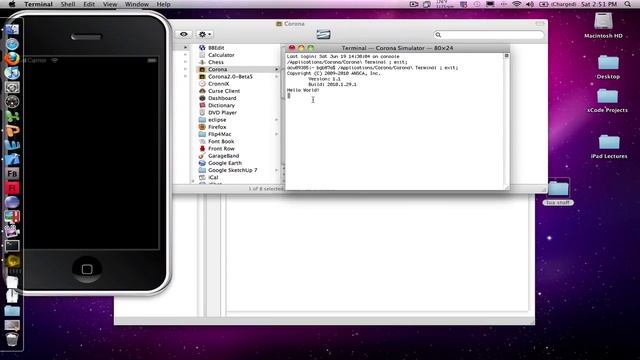Screen dimensions: 640x360
Task: Click the Quick Look eye button in Finder
Action: [184, 34]
